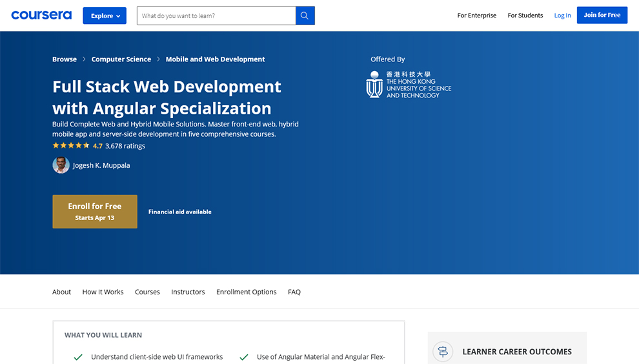Go to Browse breadcrumb
This screenshot has width=639, height=364.
click(65, 59)
